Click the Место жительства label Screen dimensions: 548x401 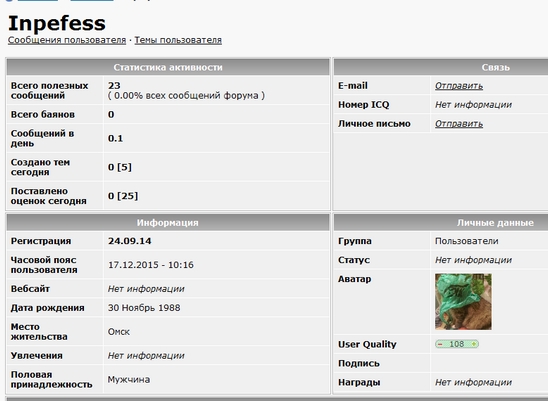coord(39,332)
